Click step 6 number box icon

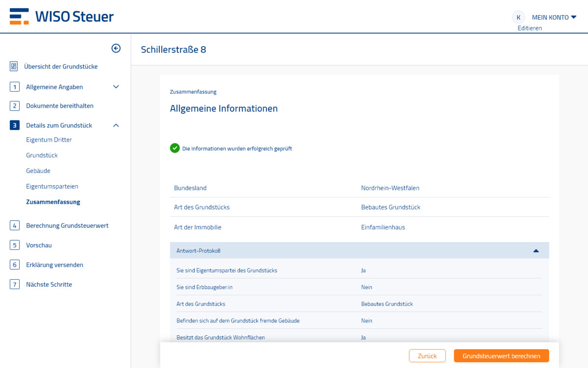15,265
